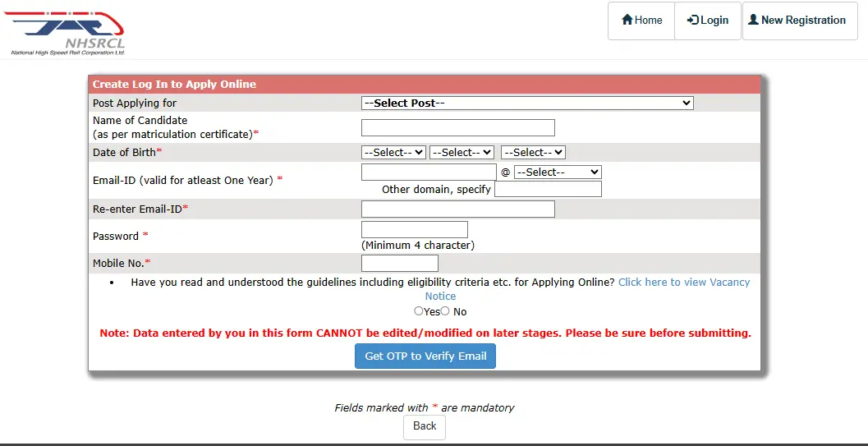This screenshot has width=868, height=446.
Task: Click the New Registration person icon
Action: coord(753,20)
